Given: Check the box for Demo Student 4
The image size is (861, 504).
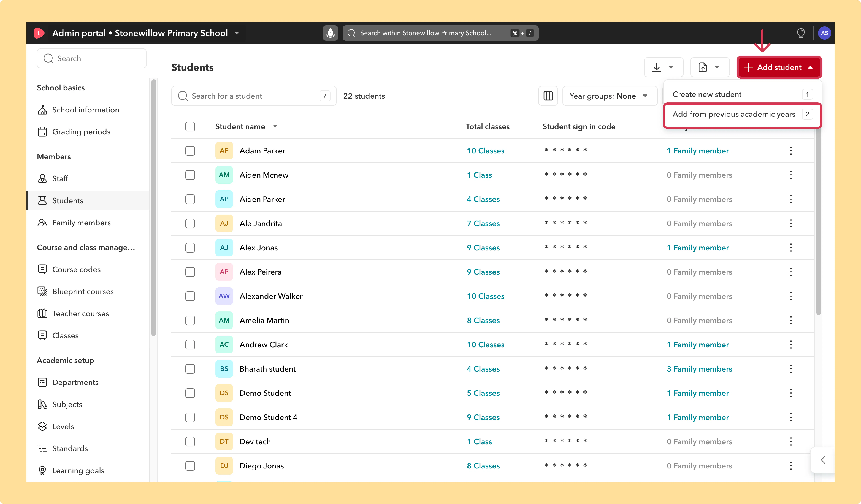Looking at the screenshot, I should 190,417.
